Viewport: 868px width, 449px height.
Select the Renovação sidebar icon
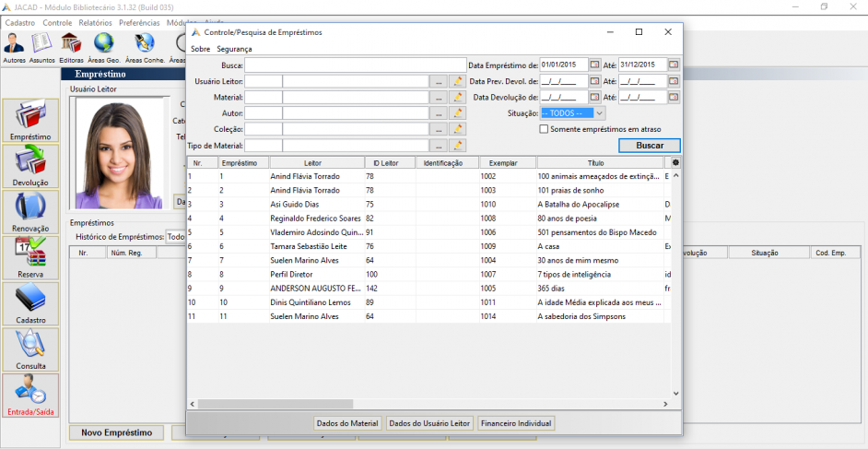[30, 212]
